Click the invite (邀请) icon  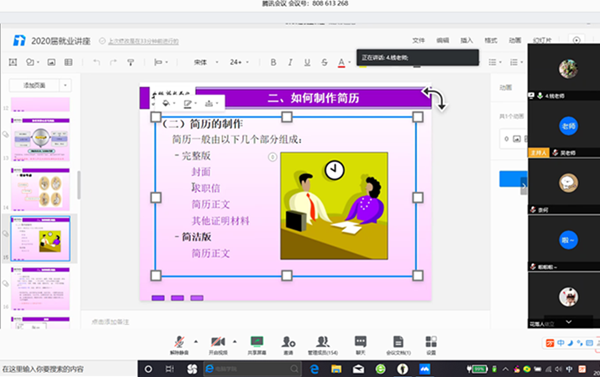tap(288, 345)
